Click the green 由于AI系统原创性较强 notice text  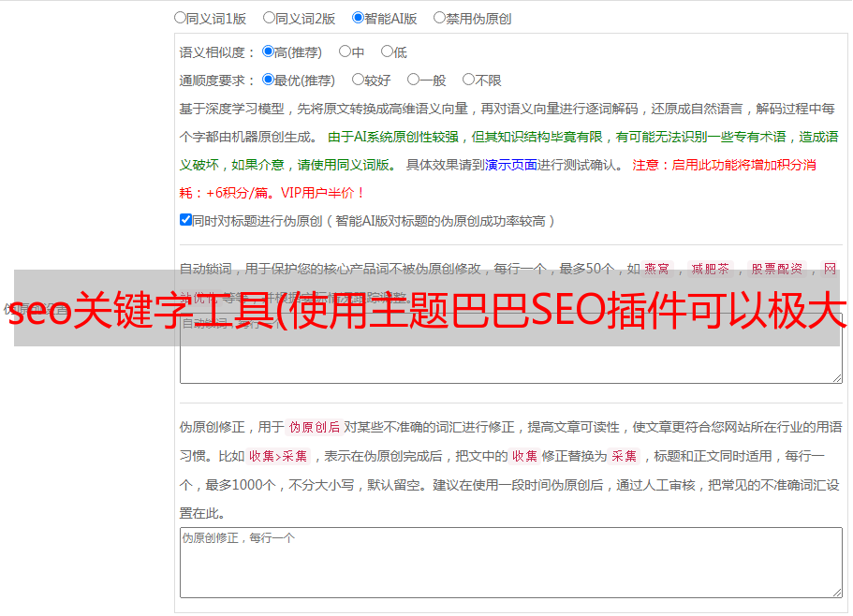coord(392,137)
